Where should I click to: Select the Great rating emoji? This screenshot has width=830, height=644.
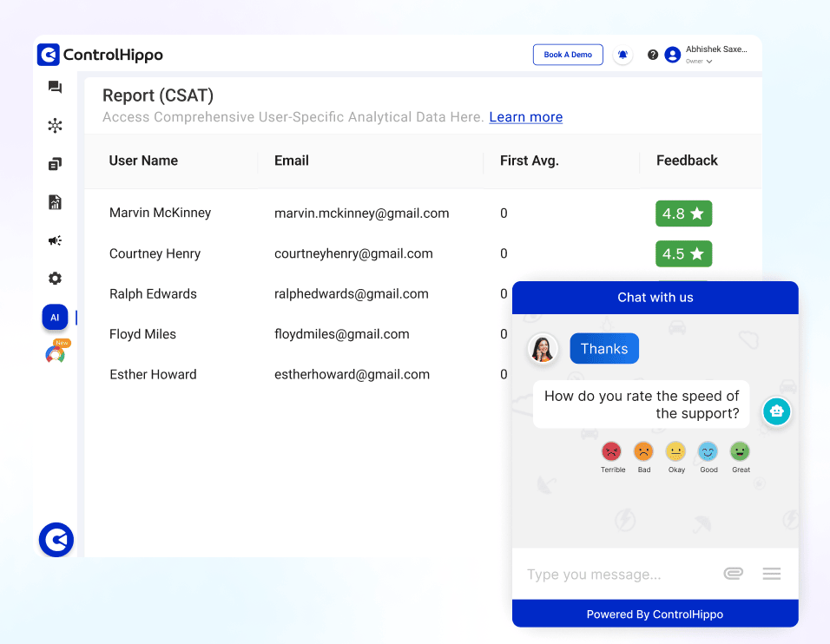point(741,452)
